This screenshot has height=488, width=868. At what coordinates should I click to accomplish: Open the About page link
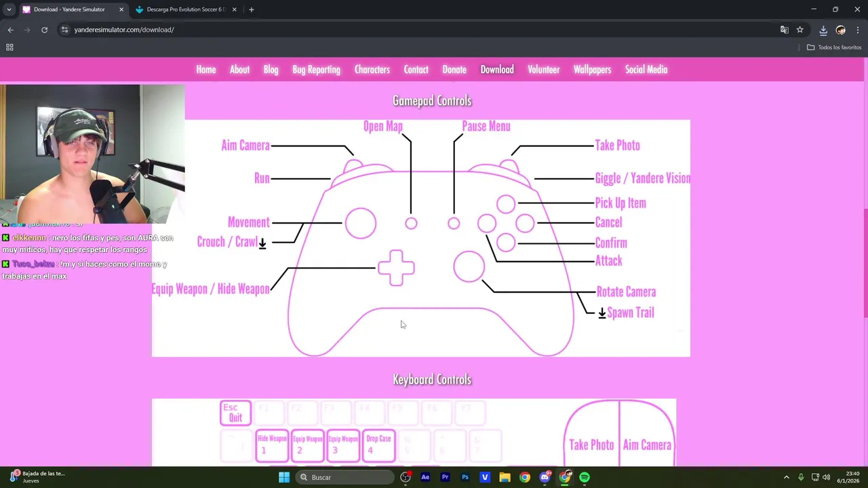pyautogui.click(x=239, y=69)
